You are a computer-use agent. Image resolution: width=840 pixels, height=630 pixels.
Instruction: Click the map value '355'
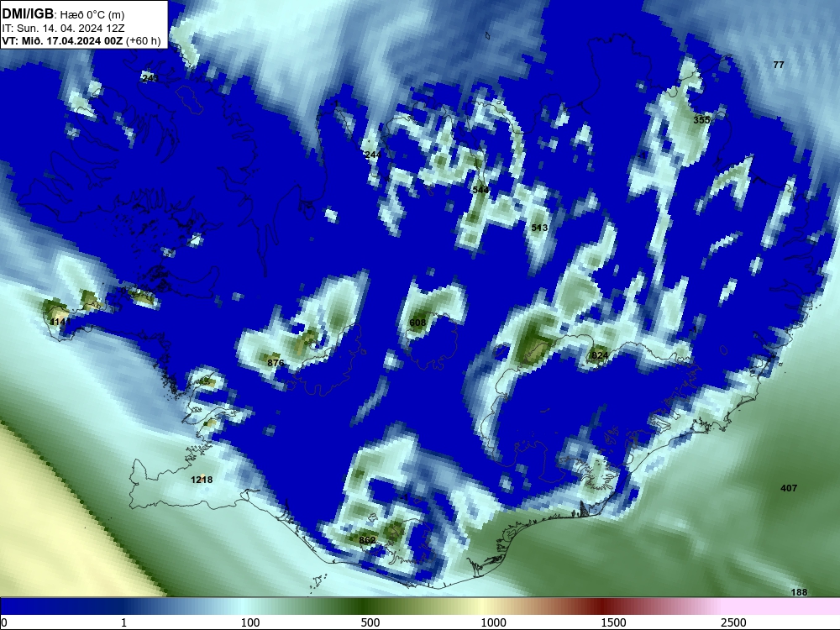click(701, 120)
